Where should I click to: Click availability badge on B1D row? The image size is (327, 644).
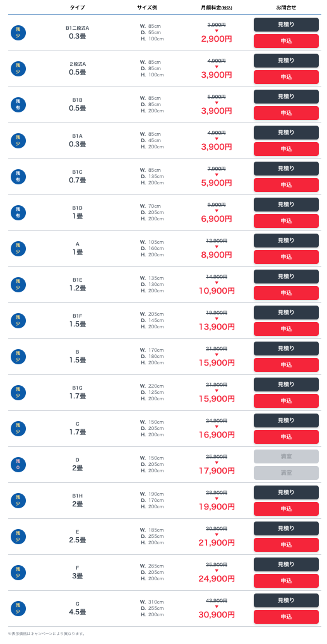[x=18, y=213]
